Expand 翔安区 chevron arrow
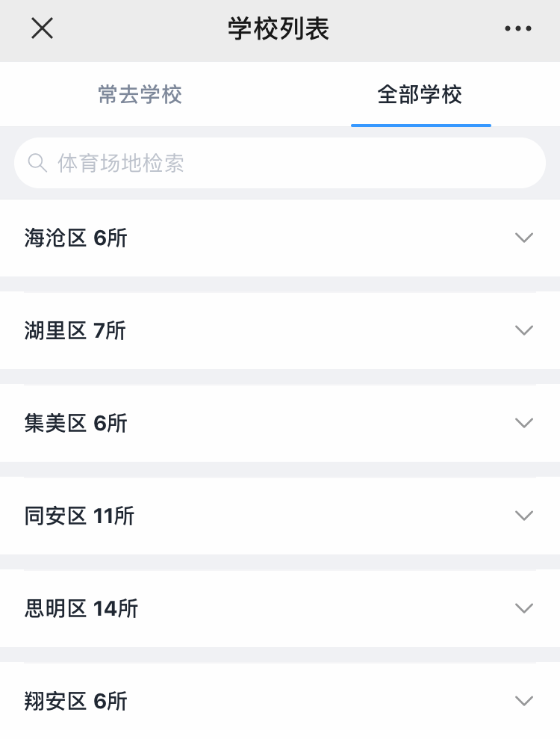Screen dimensions: 560x739 (523, 701)
